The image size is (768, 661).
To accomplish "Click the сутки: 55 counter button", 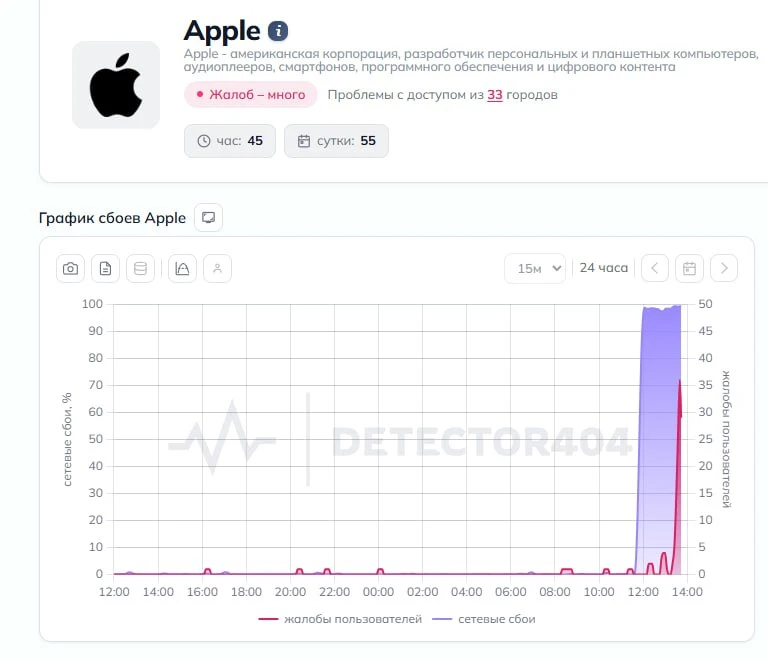I will [336, 141].
